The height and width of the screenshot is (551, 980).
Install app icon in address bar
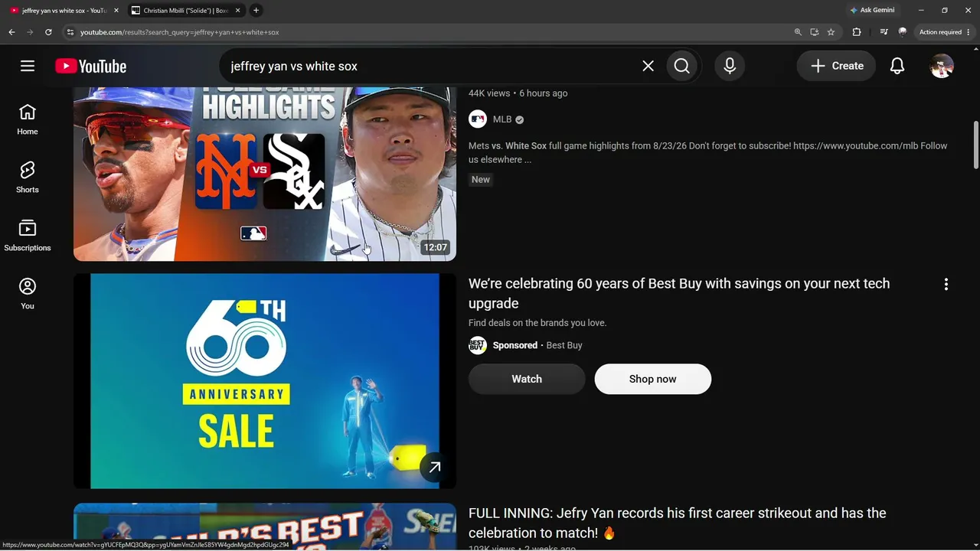[x=815, y=32]
